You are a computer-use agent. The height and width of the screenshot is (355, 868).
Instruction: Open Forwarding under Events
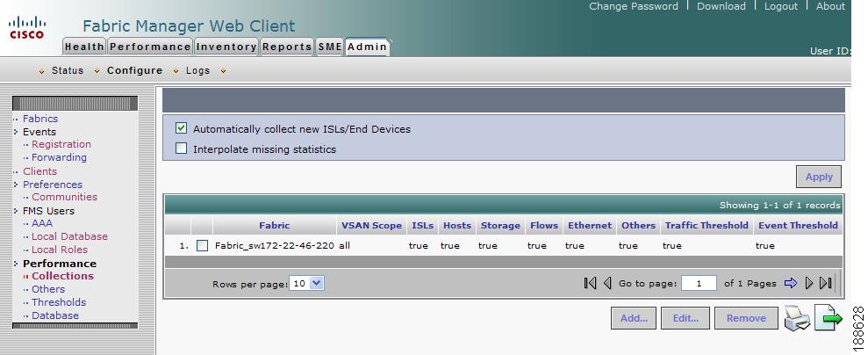59,157
